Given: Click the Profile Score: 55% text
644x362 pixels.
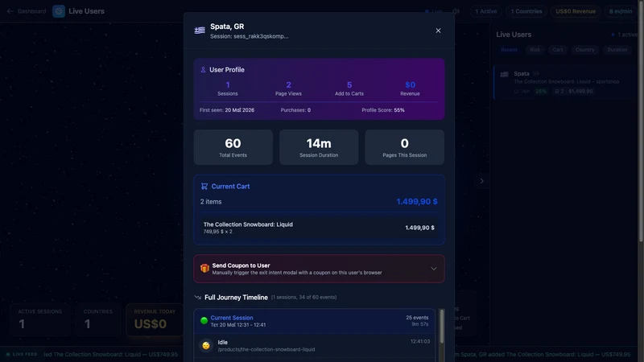Looking at the screenshot, I should coord(383,110).
